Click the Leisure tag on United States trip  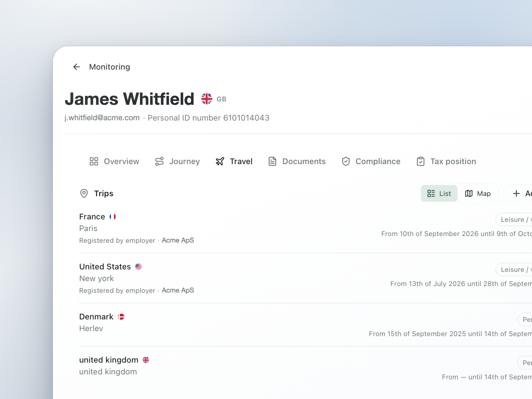click(x=514, y=269)
